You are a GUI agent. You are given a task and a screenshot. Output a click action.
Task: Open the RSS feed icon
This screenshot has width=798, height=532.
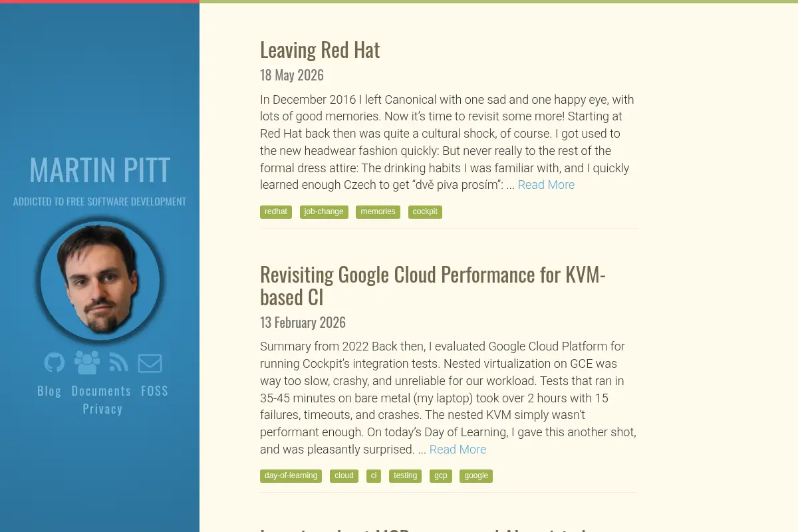pos(119,362)
